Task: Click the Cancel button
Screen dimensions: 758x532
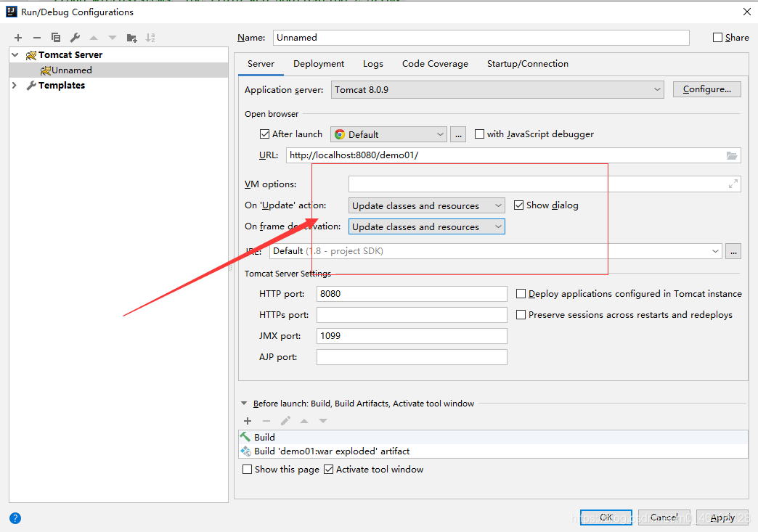Action: (x=664, y=517)
